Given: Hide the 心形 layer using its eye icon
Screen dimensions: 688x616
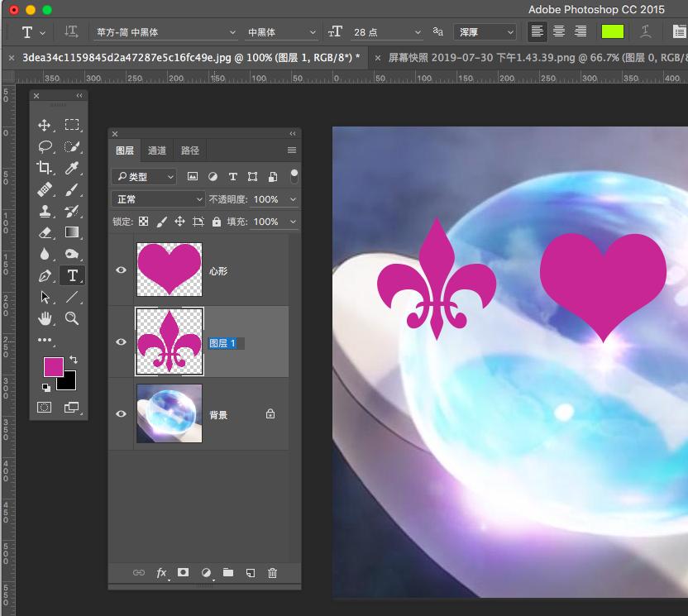Looking at the screenshot, I should coord(122,270).
